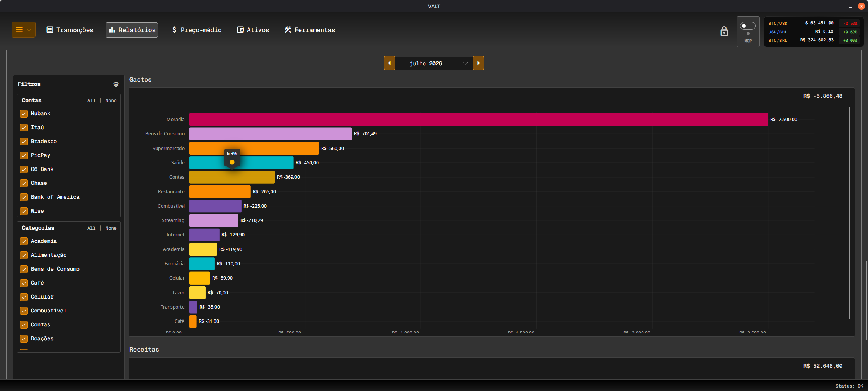Select All in Categorias filter
The width and height of the screenshot is (868, 391).
pos(91,228)
